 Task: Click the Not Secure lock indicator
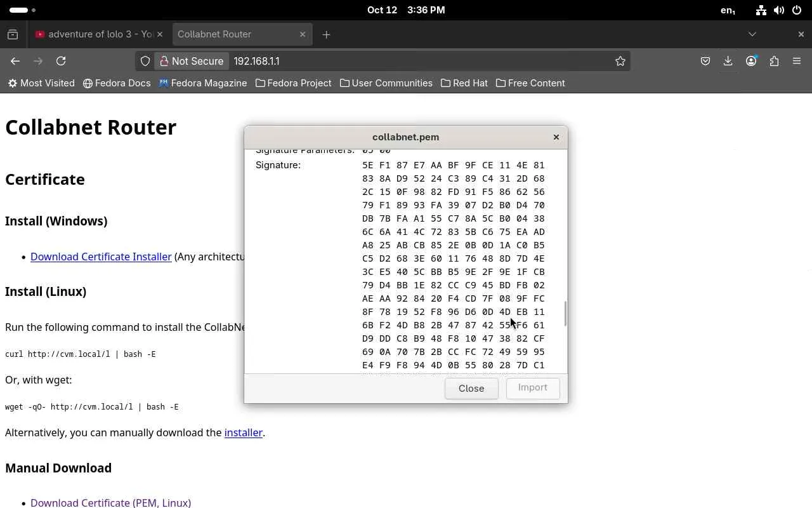point(192,61)
